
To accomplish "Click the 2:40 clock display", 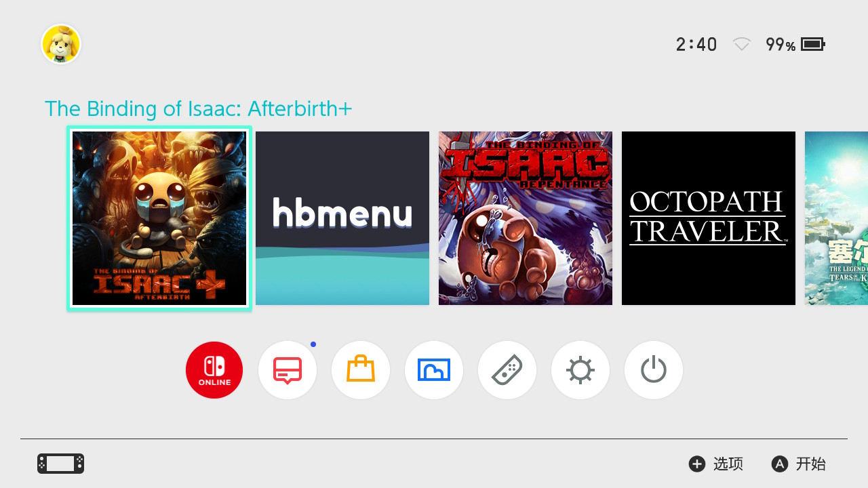I will click(x=696, y=45).
